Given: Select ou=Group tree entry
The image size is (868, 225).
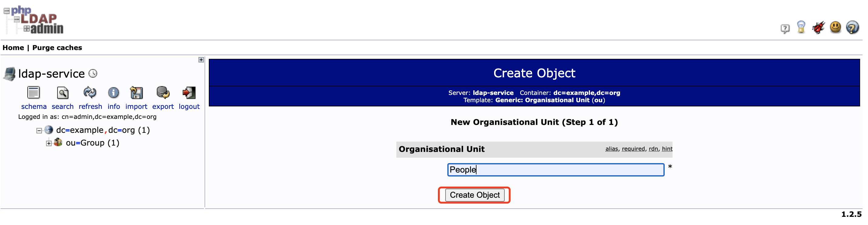Looking at the screenshot, I should click(x=93, y=143).
